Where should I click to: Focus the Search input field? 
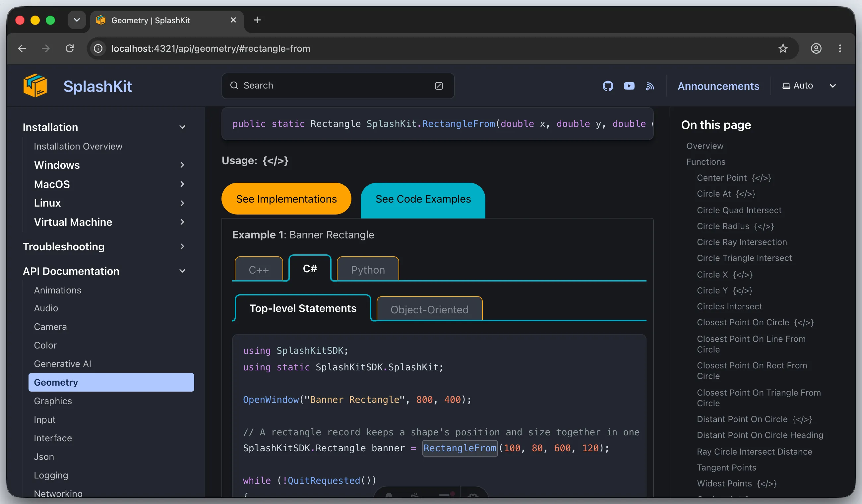point(338,86)
